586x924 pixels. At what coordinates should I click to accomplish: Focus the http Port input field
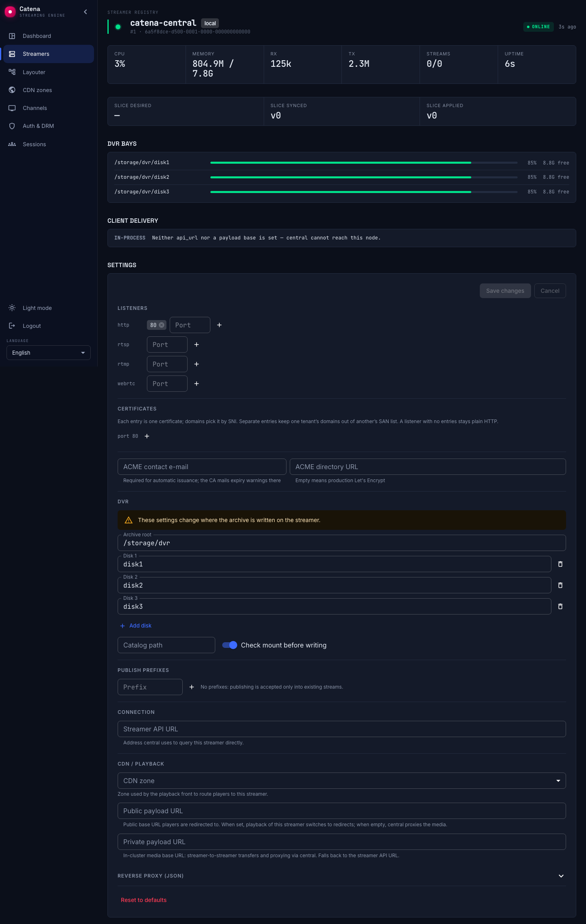(190, 325)
